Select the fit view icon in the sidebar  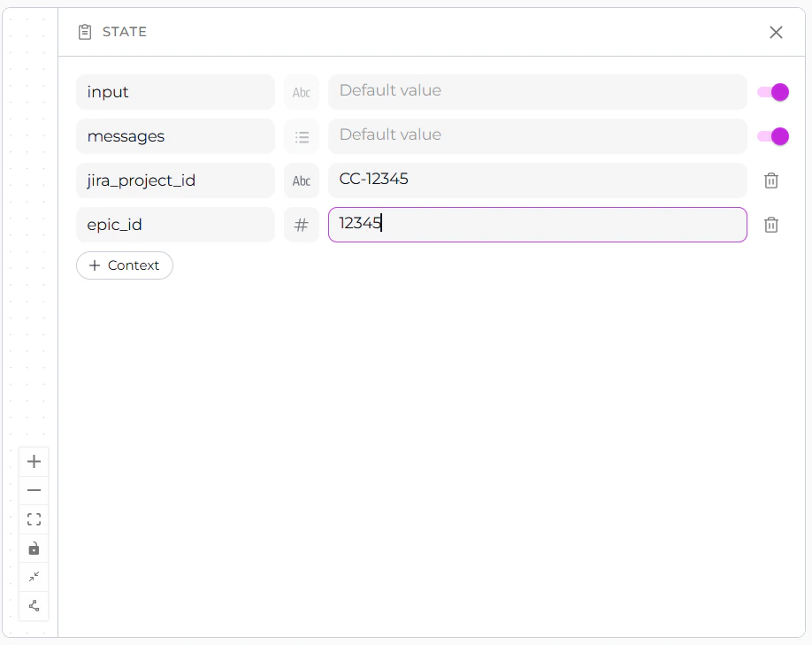[34, 519]
